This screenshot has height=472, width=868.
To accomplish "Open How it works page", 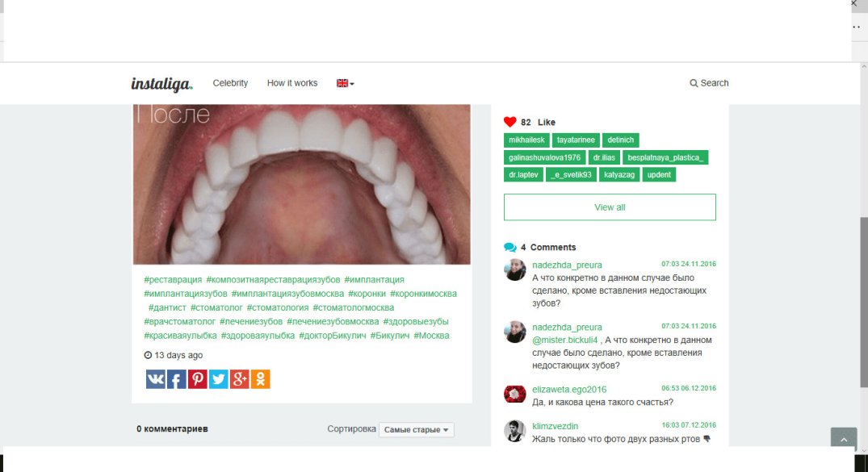I will coord(292,83).
